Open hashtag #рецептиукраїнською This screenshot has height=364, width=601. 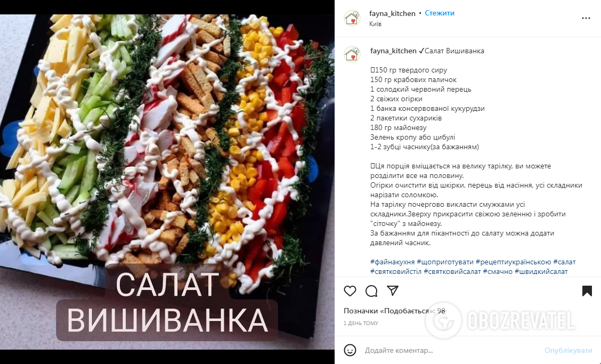(513, 262)
